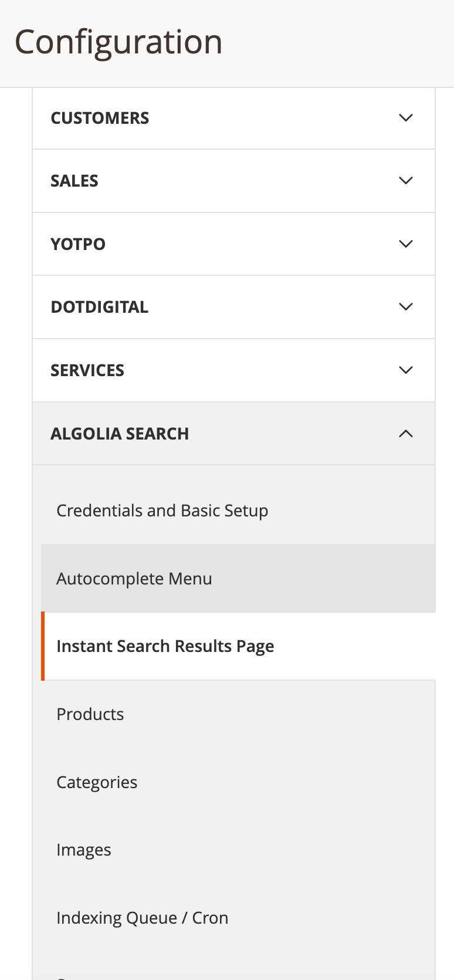Screen dimensions: 454x980
Task: Open the Instant Search Results Page settings
Action: pyautogui.click(x=165, y=646)
